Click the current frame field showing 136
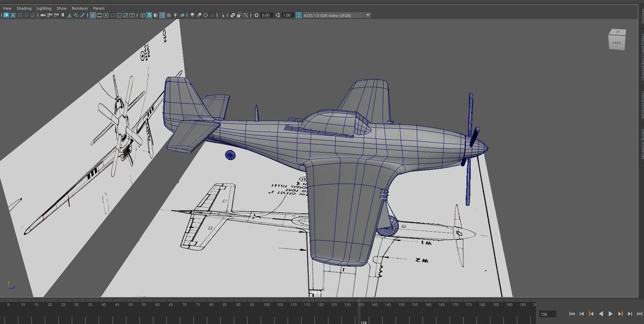Screen dimensions: 644x324 click(548, 314)
